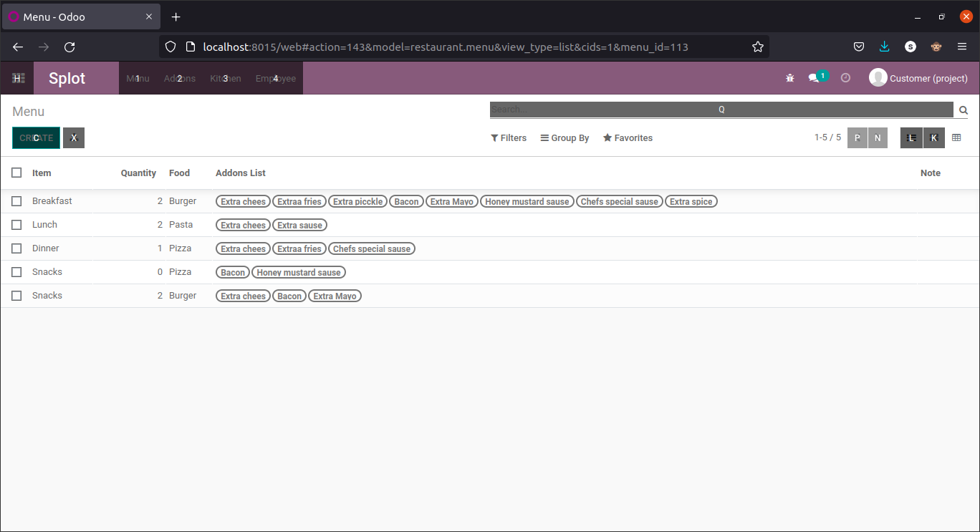Open Firefox downloads icon
Viewport: 980px width, 532px height.
coord(884,46)
